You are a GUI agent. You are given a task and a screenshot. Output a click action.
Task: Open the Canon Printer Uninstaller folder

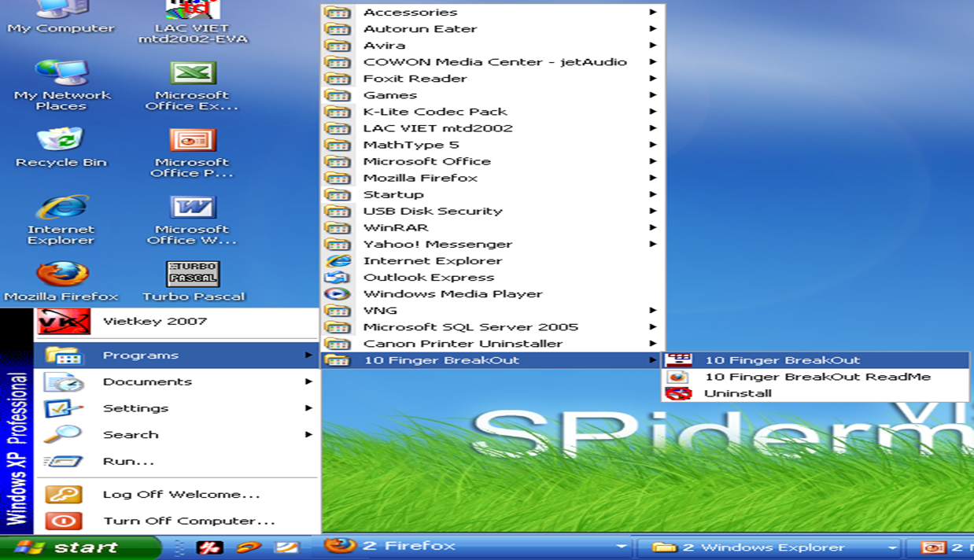point(493,344)
